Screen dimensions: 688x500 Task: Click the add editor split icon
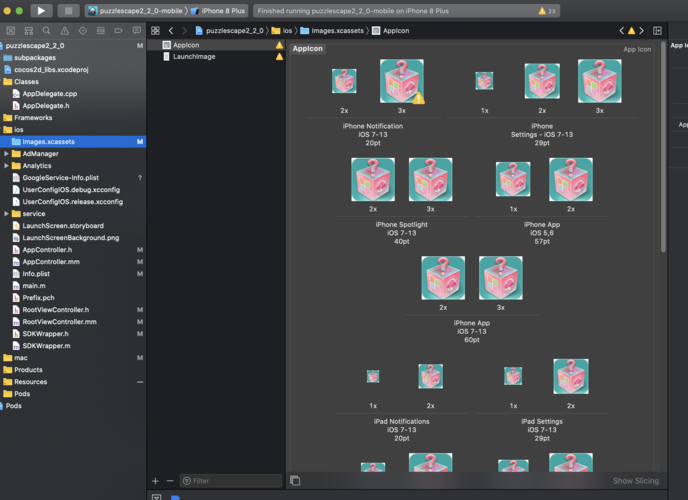[657, 30]
